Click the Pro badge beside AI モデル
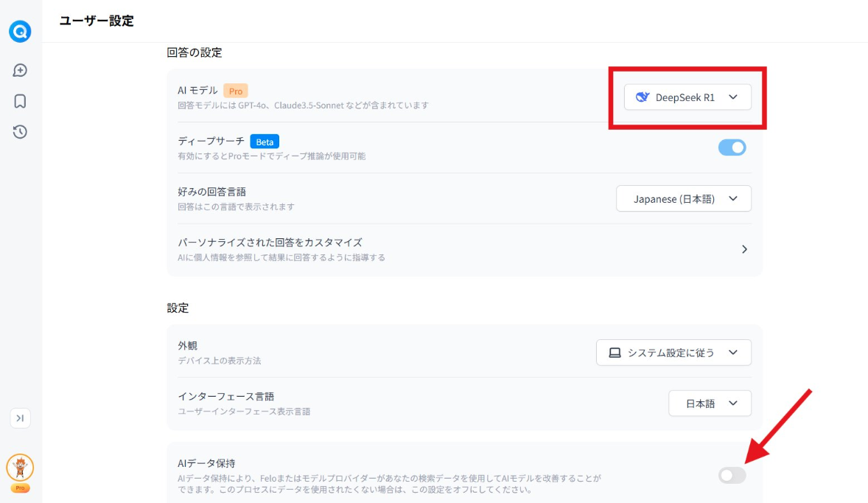The height and width of the screenshot is (503, 868). click(x=236, y=91)
